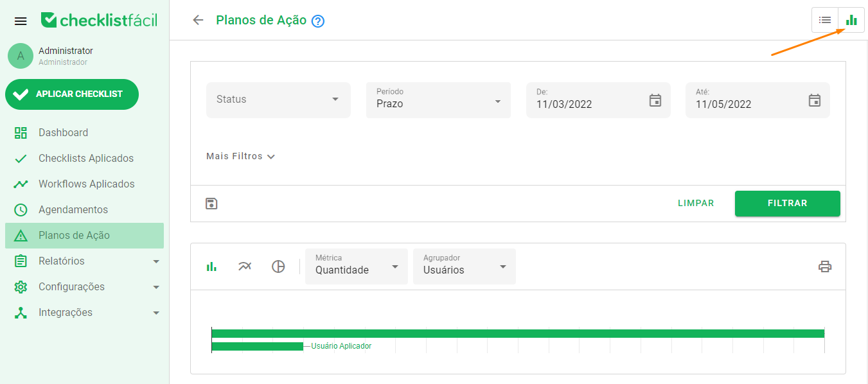This screenshot has height=384, width=868.
Task: Expand the Relatórios menu arrow
Action: pos(156,261)
